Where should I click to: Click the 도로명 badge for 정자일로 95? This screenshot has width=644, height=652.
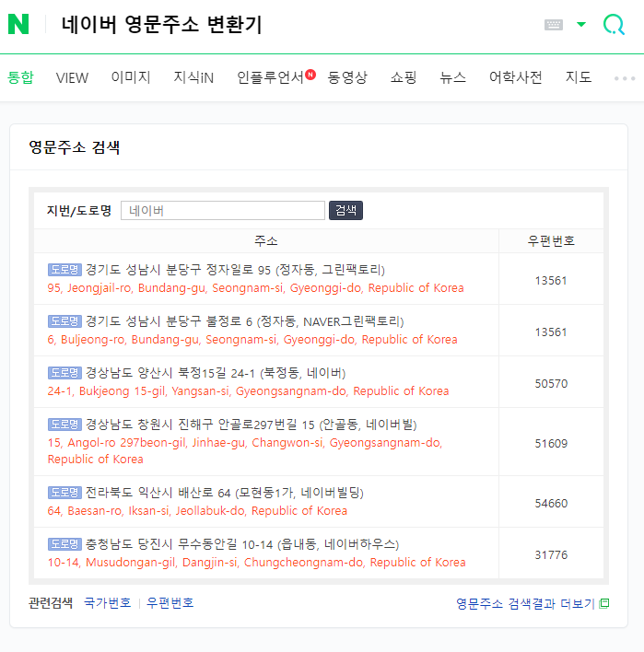click(64, 270)
